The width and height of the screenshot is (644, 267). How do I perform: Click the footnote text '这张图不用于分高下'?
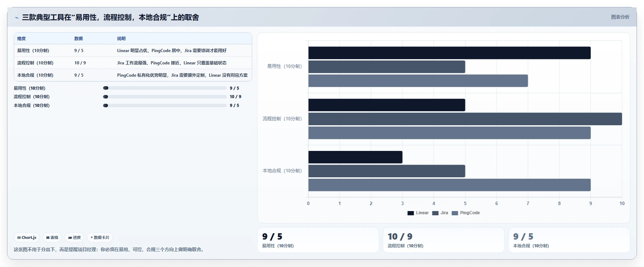click(x=109, y=249)
